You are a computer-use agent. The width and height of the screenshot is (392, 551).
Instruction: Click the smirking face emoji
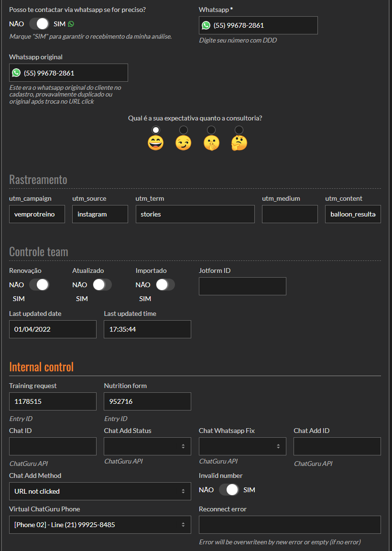(183, 143)
